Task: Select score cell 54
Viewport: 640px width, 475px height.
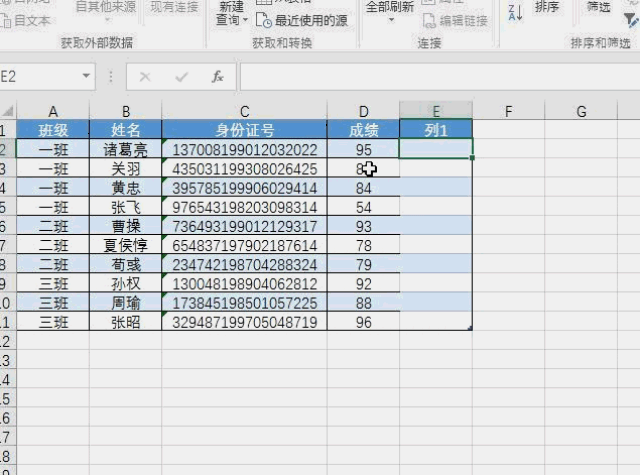Action: tap(363, 206)
